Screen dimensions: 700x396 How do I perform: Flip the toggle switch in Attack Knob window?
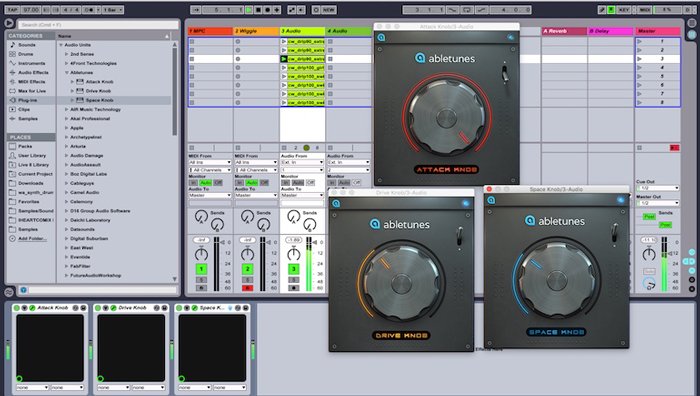pos(505,73)
